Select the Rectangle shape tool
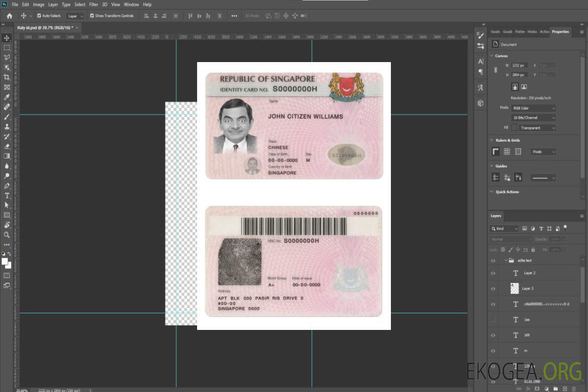The width and height of the screenshot is (588, 392). [x=7, y=215]
